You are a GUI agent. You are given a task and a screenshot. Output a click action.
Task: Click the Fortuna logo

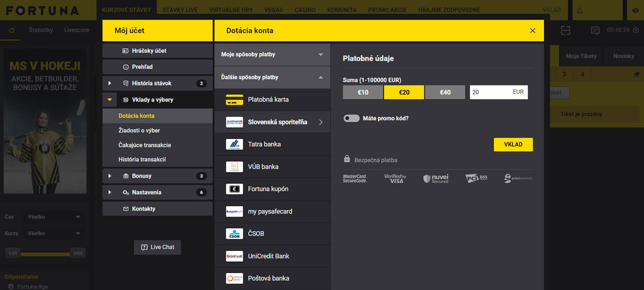point(42,10)
